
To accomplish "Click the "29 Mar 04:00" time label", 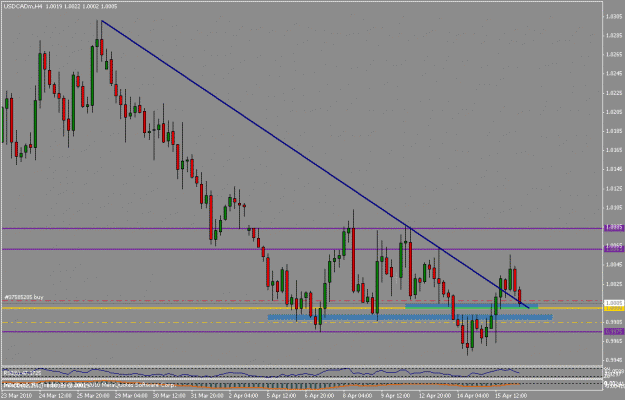I will tap(129, 396).
